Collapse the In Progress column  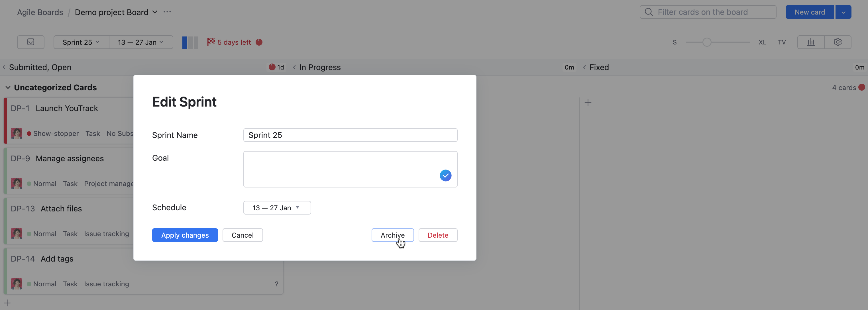point(294,68)
